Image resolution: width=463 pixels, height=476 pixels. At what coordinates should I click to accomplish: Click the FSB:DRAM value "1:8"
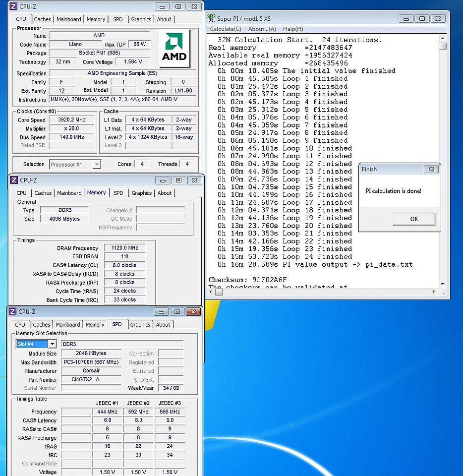(x=125, y=256)
